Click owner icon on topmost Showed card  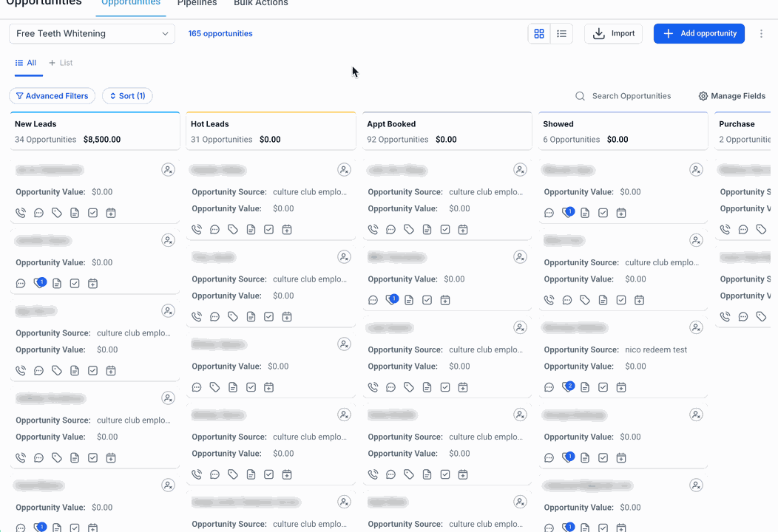click(x=696, y=170)
